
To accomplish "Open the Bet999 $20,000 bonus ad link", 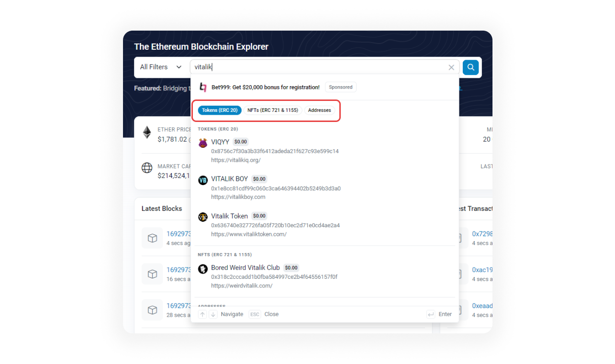I will pos(266,87).
